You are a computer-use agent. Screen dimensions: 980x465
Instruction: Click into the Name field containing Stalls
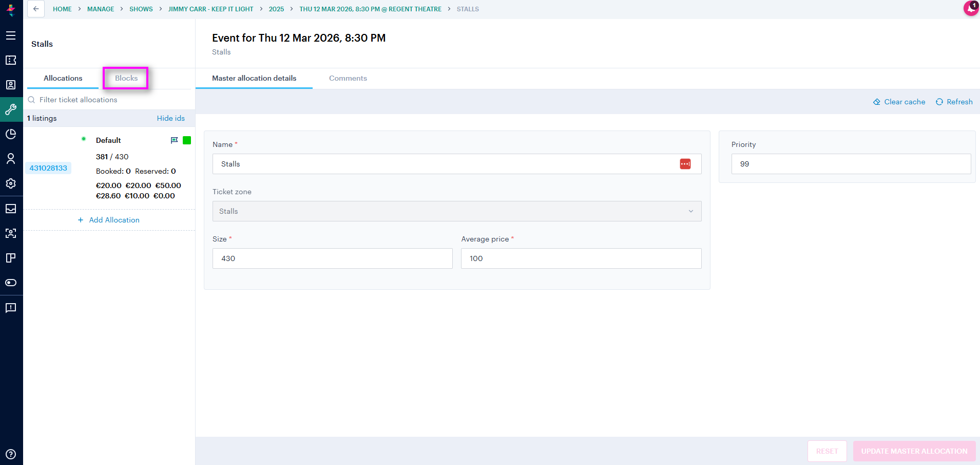457,164
